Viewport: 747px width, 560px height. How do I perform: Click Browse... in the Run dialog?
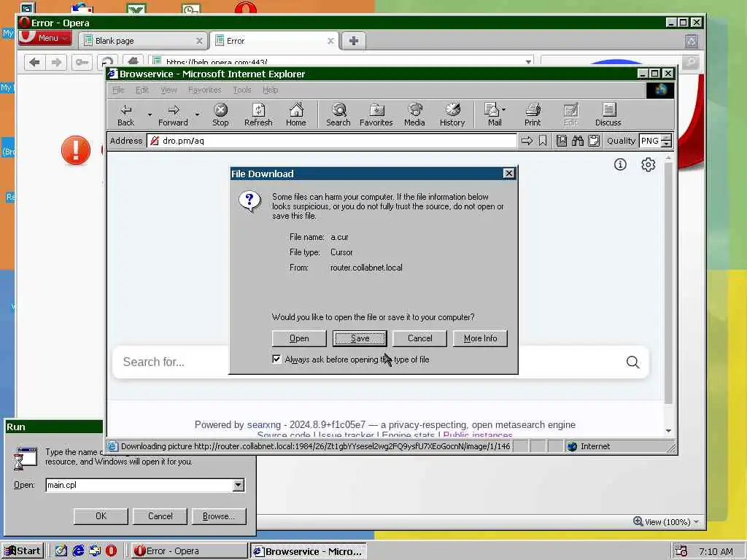click(x=219, y=516)
